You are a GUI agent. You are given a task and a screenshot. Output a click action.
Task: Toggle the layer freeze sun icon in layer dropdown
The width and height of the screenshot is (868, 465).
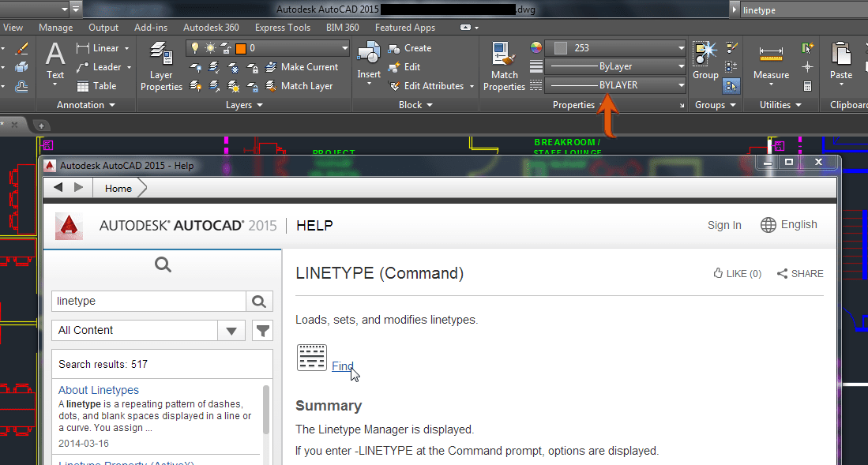tap(210, 48)
